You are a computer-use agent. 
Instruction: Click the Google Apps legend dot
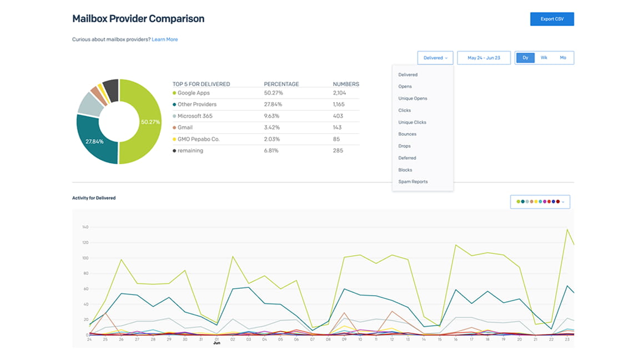pyautogui.click(x=174, y=93)
